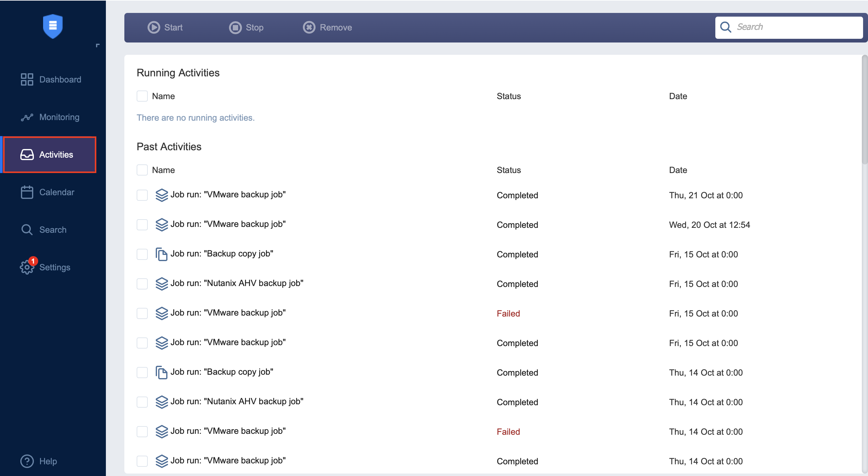Open the Dashboard section
868x476 pixels.
tap(51, 79)
